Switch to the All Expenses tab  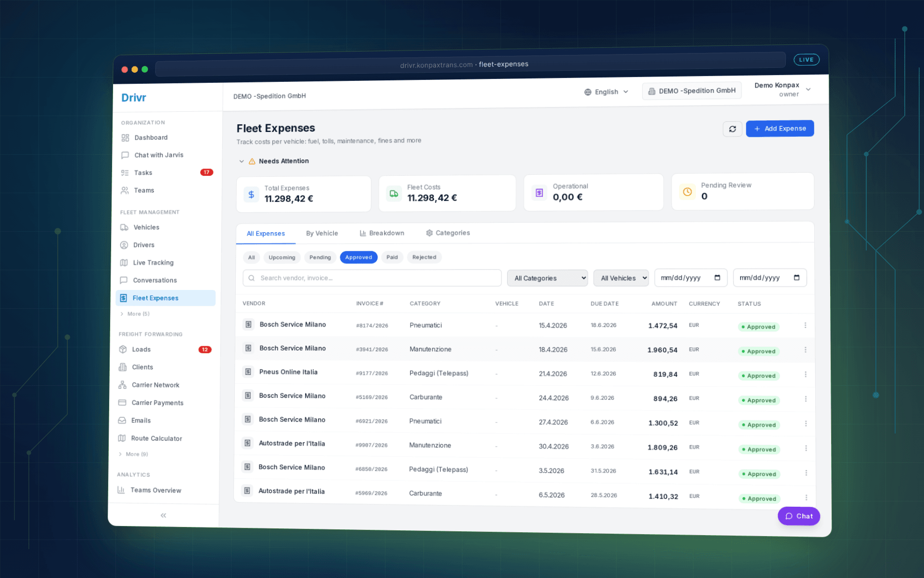pyautogui.click(x=266, y=234)
